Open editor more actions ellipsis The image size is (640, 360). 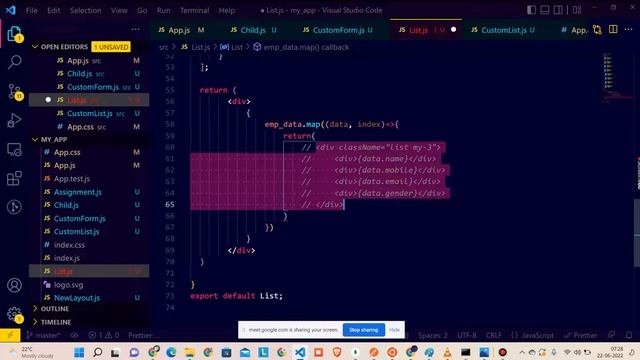coord(628,29)
